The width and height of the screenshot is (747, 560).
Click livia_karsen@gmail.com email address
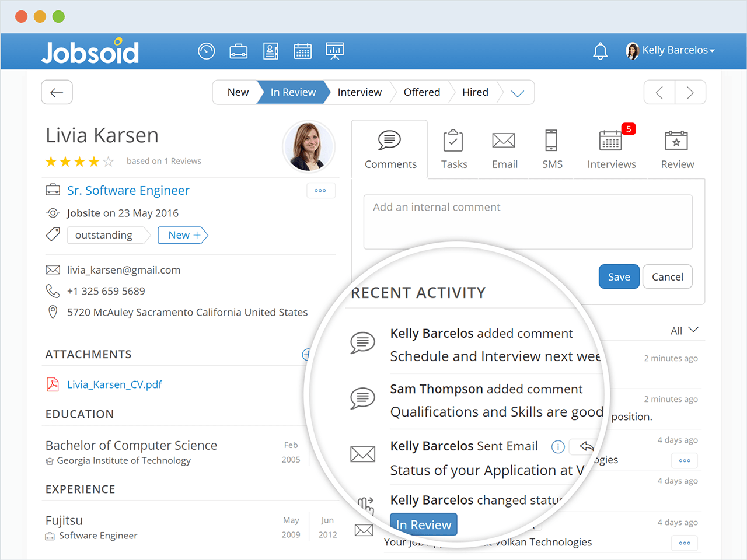point(124,270)
